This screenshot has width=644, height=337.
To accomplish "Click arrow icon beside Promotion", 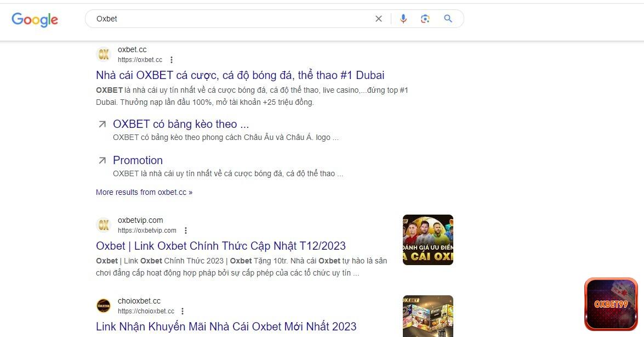I will (102, 160).
